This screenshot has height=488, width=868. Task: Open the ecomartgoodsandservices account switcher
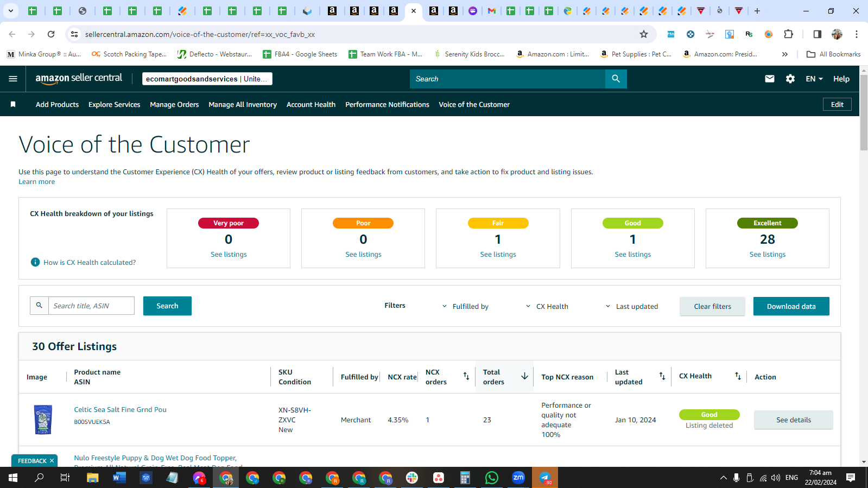207,79
